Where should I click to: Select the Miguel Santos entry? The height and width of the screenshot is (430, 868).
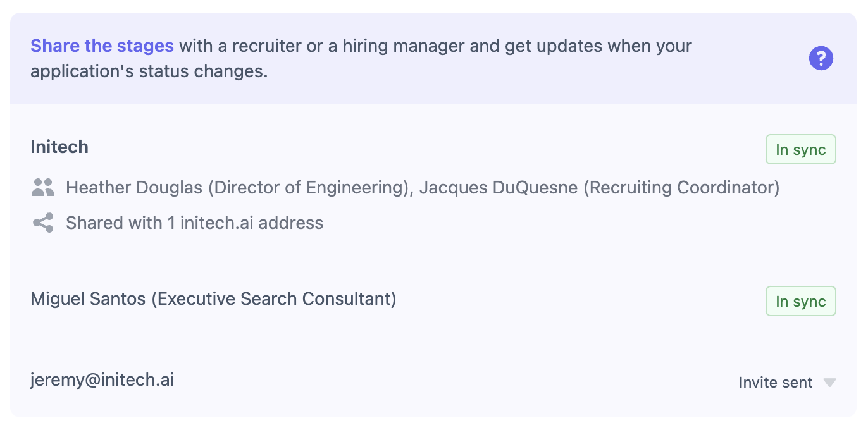[89, 298]
